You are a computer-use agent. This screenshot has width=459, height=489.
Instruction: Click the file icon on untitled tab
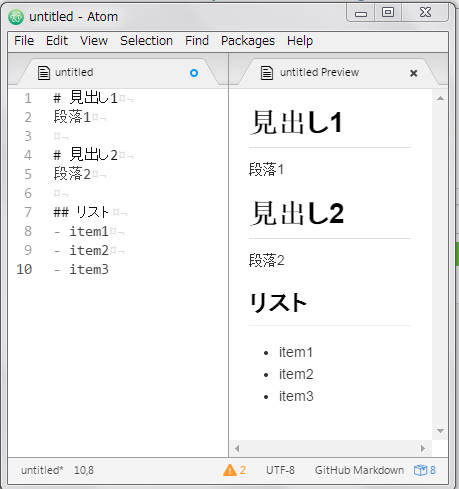tap(44, 73)
